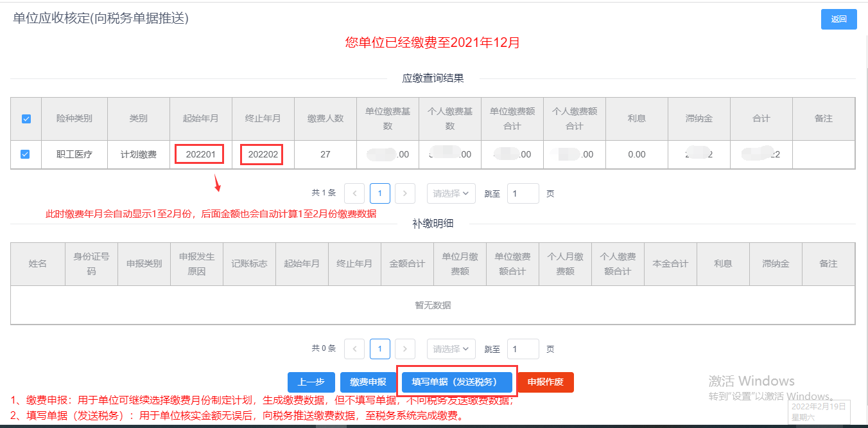Select page 1 in 补缴明细 pagination

click(x=379, y=349)
